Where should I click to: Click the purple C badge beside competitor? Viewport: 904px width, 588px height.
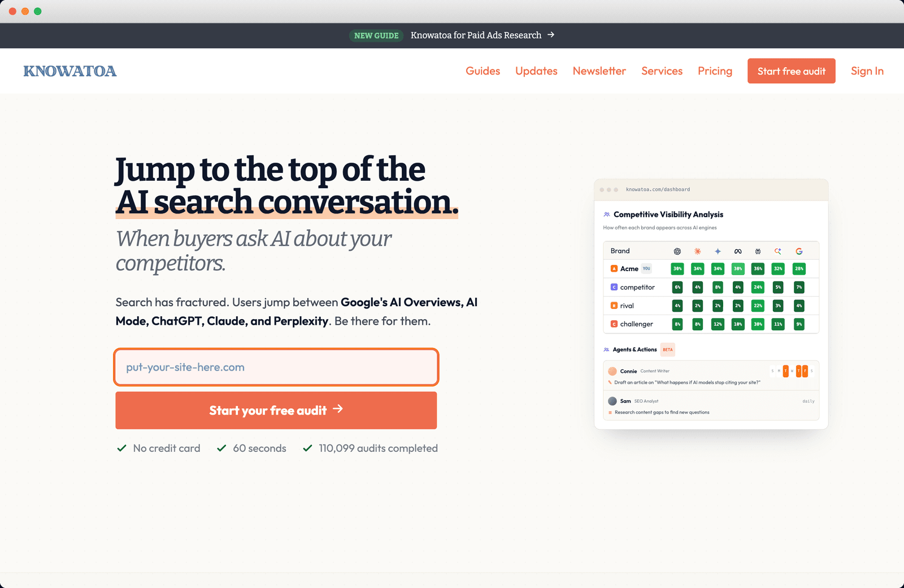coord(614,287)
